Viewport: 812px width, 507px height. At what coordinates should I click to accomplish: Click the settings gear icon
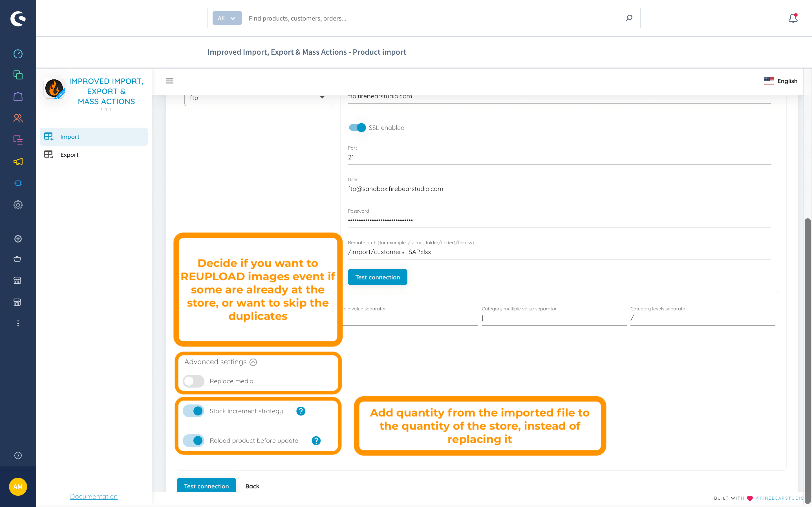[x=17, y=204]
